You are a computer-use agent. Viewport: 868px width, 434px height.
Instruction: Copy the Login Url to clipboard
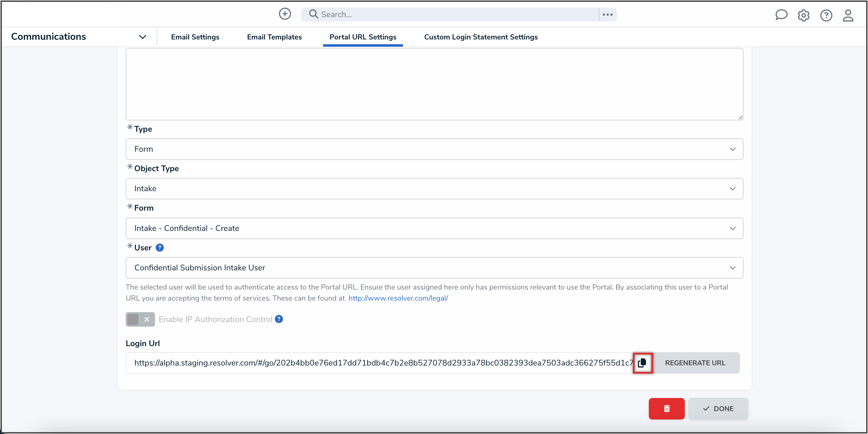tap(642, 363)
